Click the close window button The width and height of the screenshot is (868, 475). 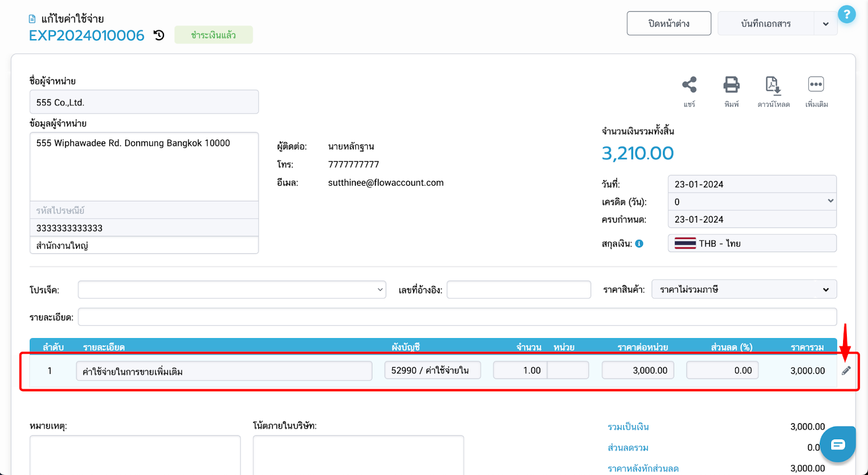(668, 24)
